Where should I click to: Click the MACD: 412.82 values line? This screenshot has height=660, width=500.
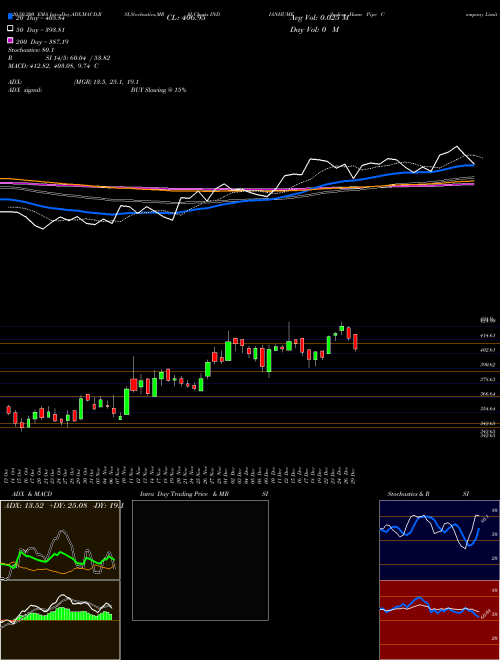click(x=53, y=66)
